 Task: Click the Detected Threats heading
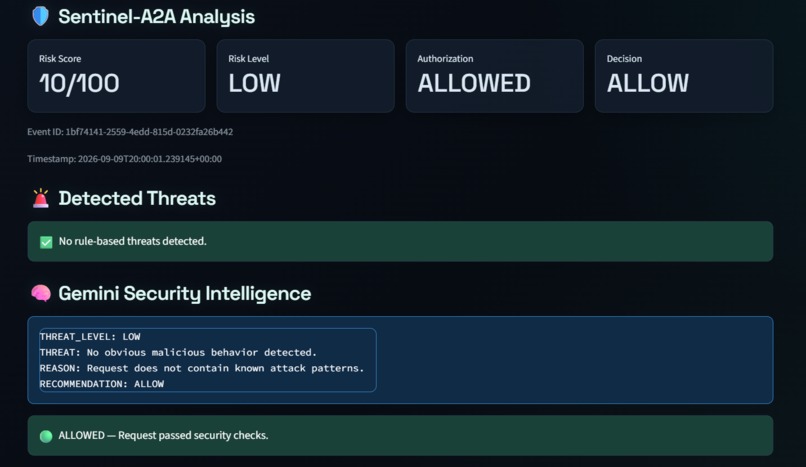pyautogui.click(x=137, y=198)
